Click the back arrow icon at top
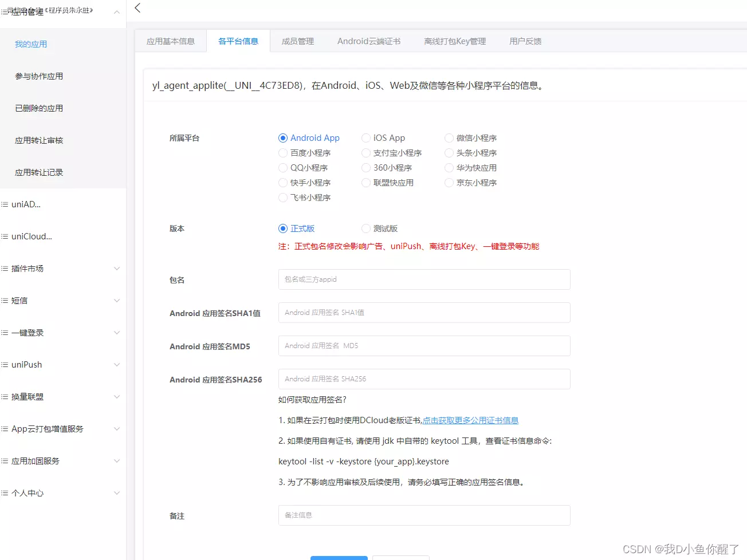Screen dimensions: 747x560 point(137,8)
